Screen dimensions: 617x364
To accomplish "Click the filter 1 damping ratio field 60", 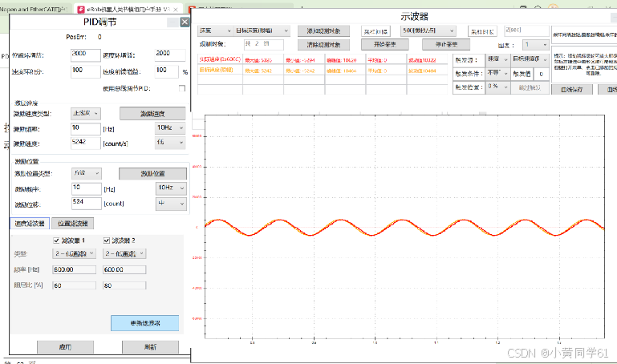I will coord(75,285).
